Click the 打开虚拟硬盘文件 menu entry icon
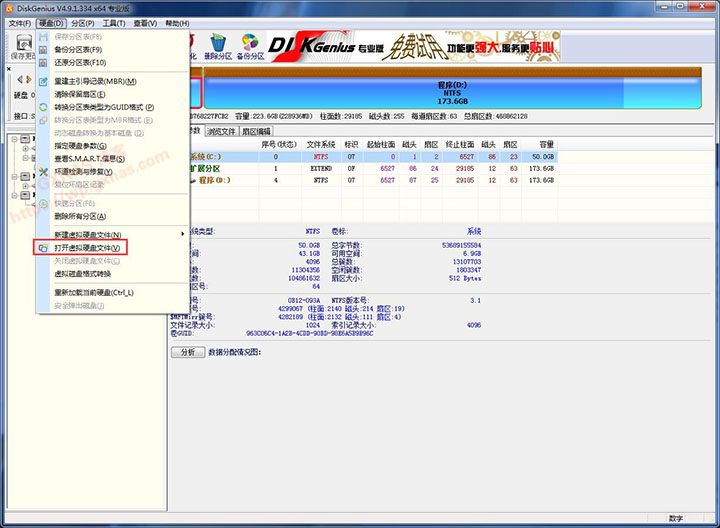Screen dimensions: 720x528 click(x=43, y=247)
